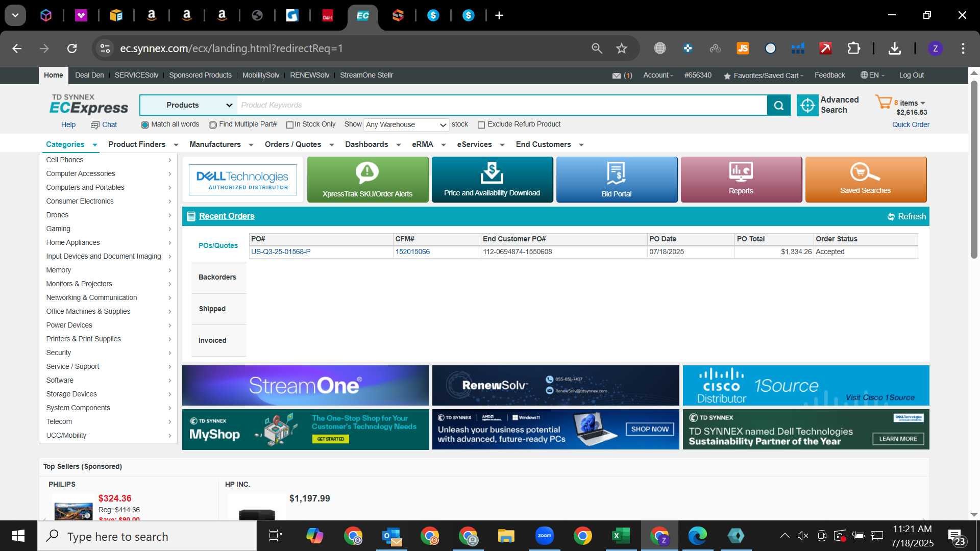The height and width of the screenshot is (551, 980).
Task: Open the Orders / Quotes menu
Action: pos(299,144)
